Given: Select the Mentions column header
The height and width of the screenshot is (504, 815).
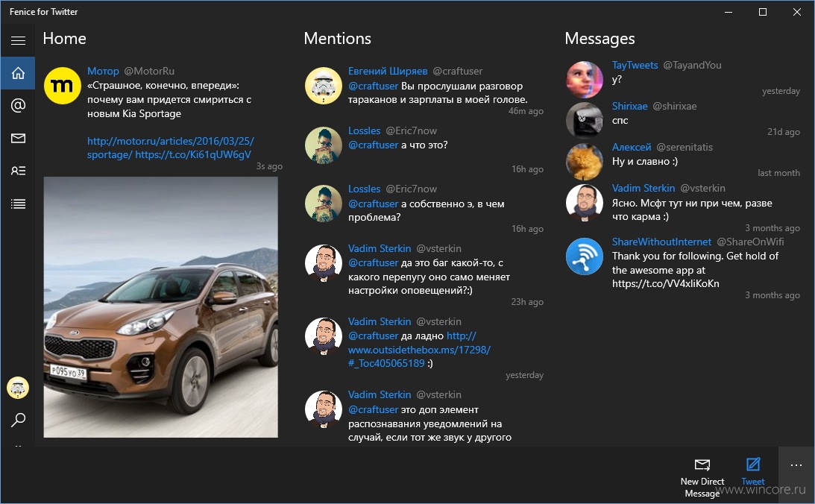Looking at the screenshot, I should point(337,39).
